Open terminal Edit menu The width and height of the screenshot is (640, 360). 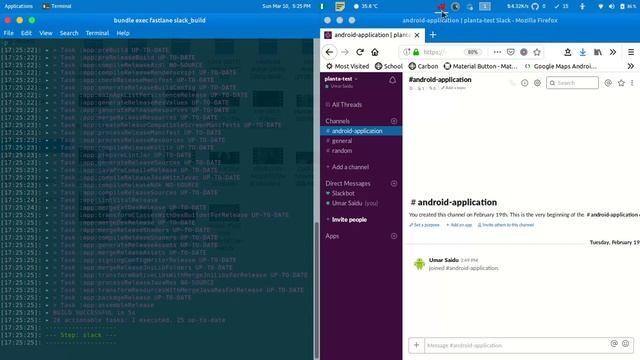26,33
